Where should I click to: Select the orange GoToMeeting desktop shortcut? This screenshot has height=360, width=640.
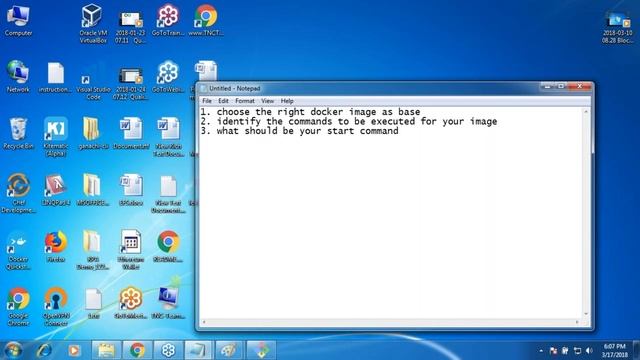[x=131, y=303]
